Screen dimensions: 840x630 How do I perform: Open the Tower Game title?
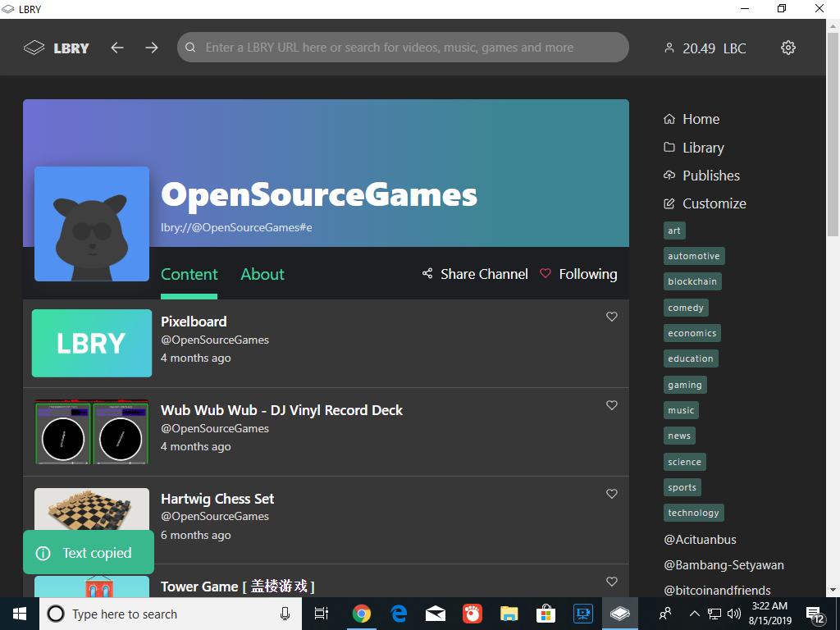237,587
